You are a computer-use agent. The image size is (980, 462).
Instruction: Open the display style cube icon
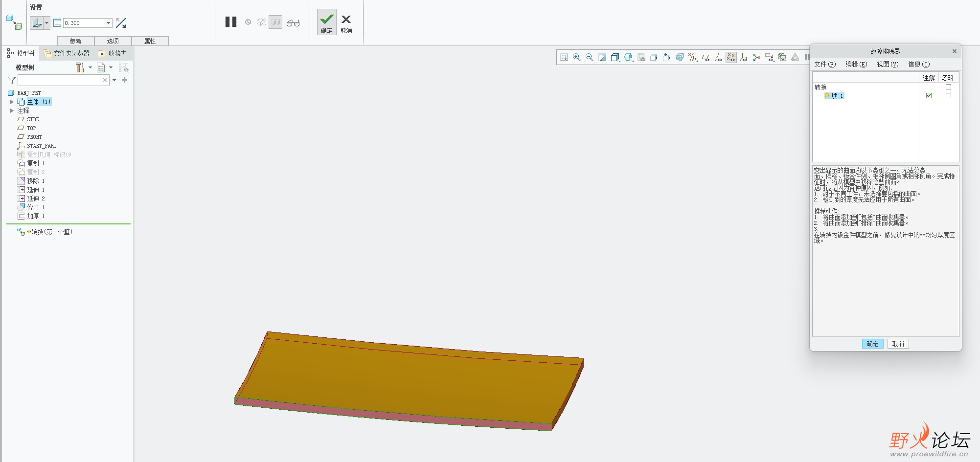pos(615,58)
